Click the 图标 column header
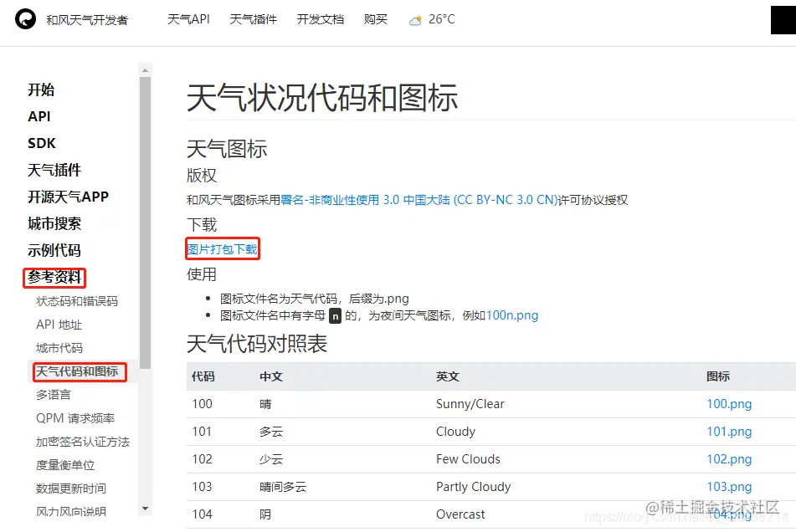Image resolution: width=796 pixels, height=532 pixels. [718, 376]
